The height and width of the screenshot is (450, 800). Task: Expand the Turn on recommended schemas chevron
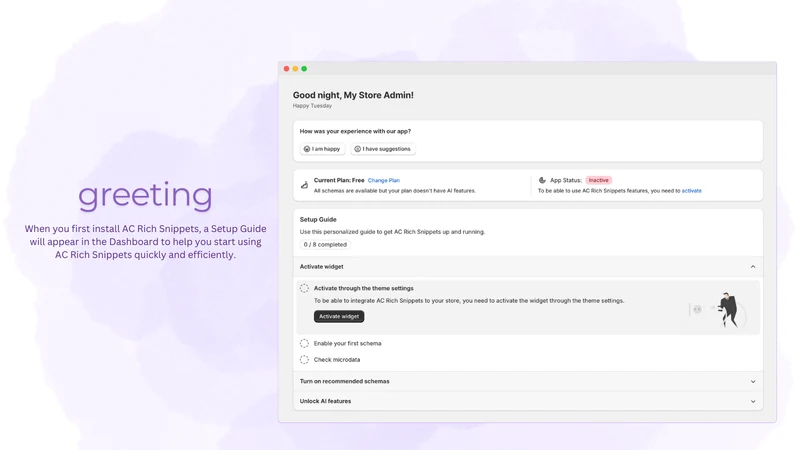click(753, 382)
